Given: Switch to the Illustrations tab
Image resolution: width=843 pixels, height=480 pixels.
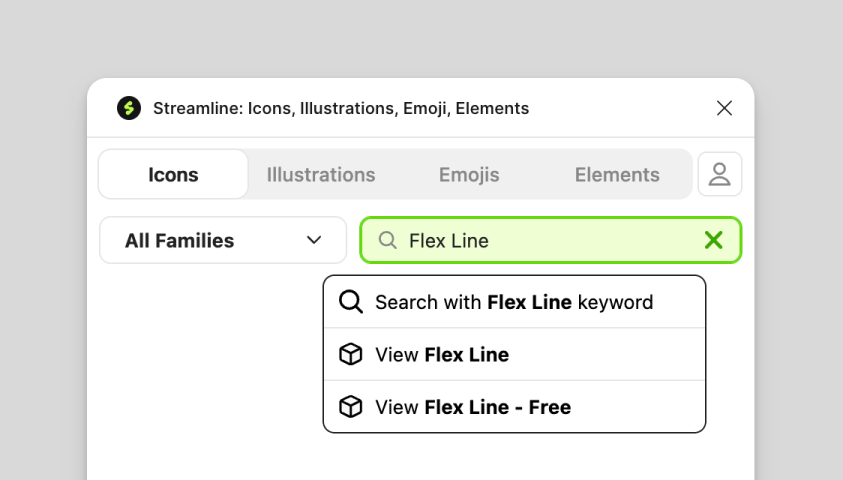Looking at the screenshot, I should [x=321, y=175].
